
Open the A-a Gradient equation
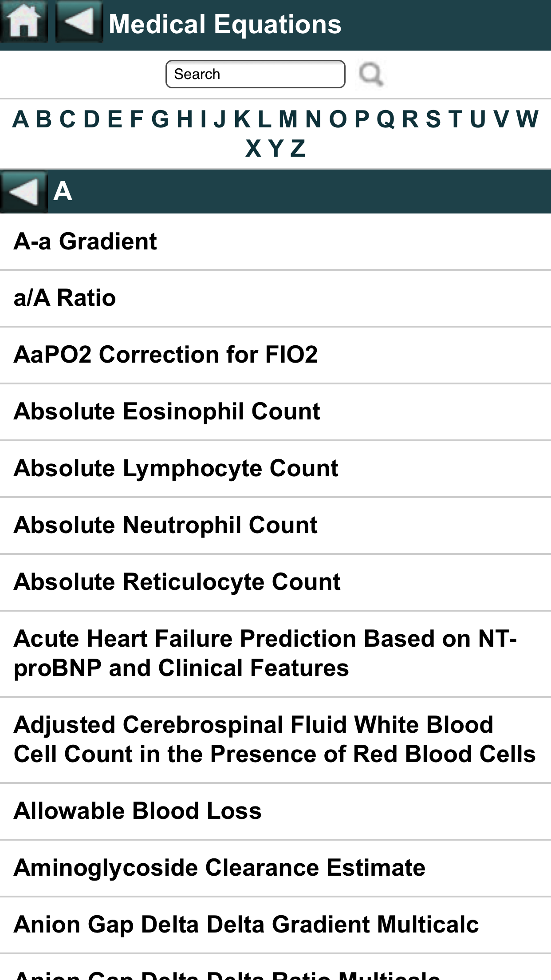click(x=85, y=241)
